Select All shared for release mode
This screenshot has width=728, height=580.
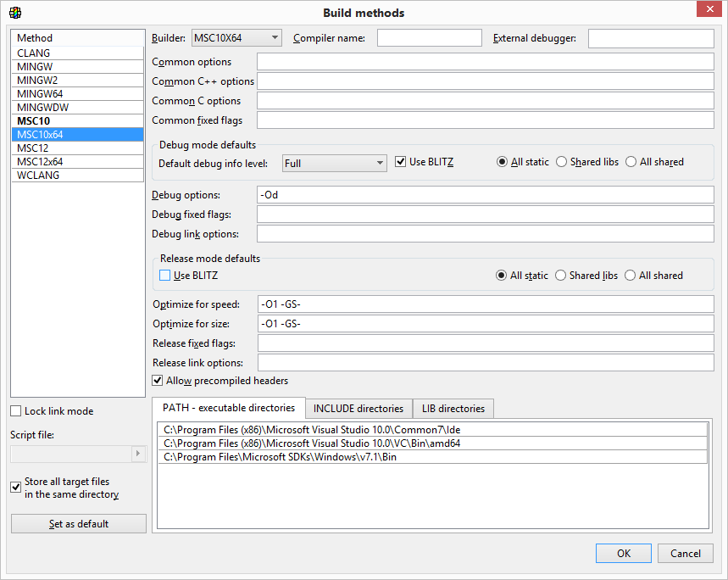tap(631, 276)
